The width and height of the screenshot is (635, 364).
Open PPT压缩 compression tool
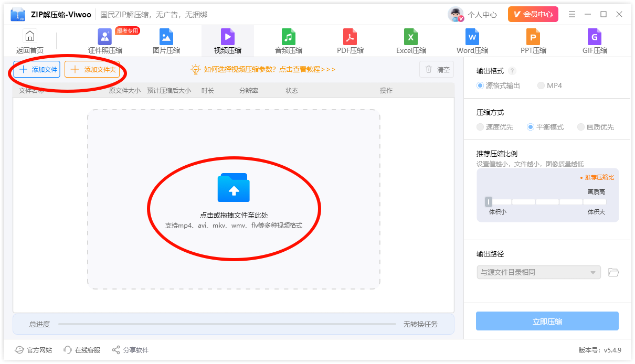(533, 41)
